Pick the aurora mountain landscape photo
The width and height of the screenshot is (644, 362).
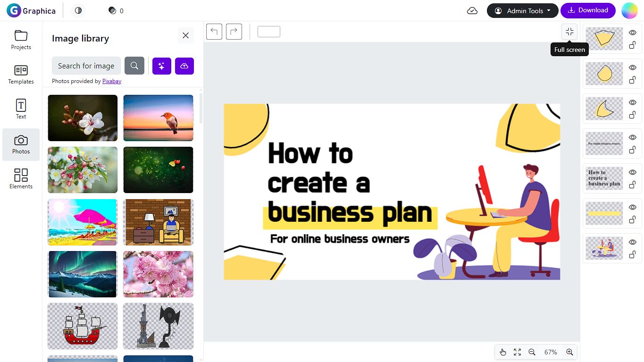(83, 274)
